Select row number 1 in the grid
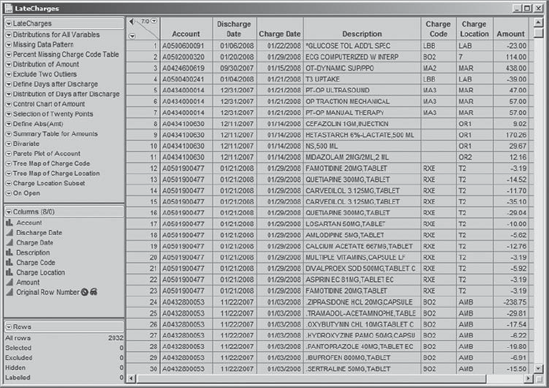The height and width of the screenshot is (388, 549). pos(143,46)
